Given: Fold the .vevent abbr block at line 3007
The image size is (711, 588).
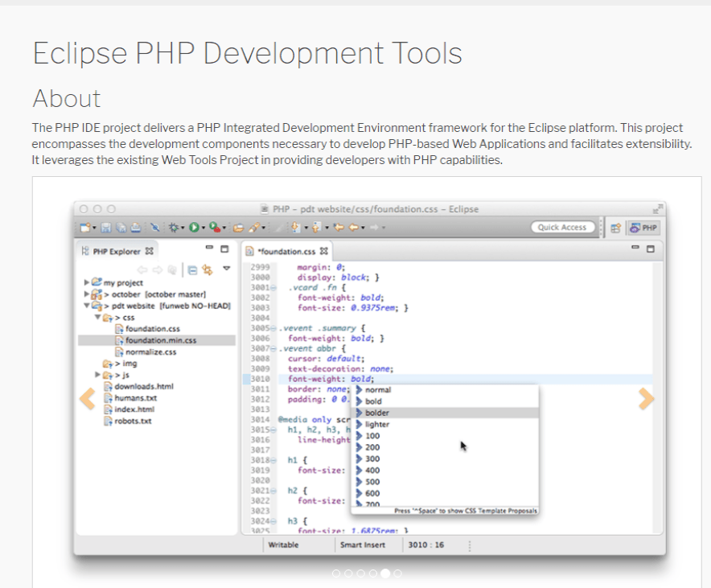Looking at the screenshot, I should [273, 349].
